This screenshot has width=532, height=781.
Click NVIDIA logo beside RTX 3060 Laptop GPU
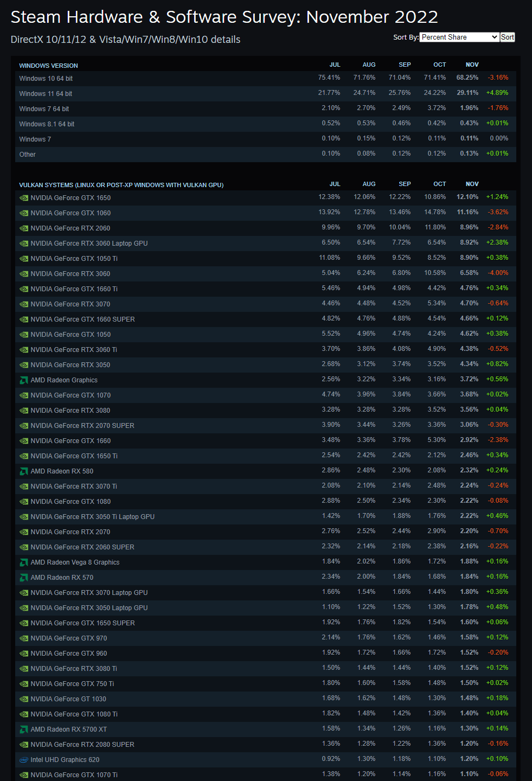coord(24,244)
